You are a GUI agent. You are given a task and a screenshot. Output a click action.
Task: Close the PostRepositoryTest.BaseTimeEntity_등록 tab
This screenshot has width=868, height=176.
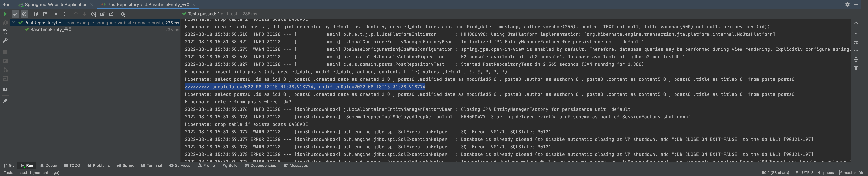pyautogui.click(x=194, y=5)
